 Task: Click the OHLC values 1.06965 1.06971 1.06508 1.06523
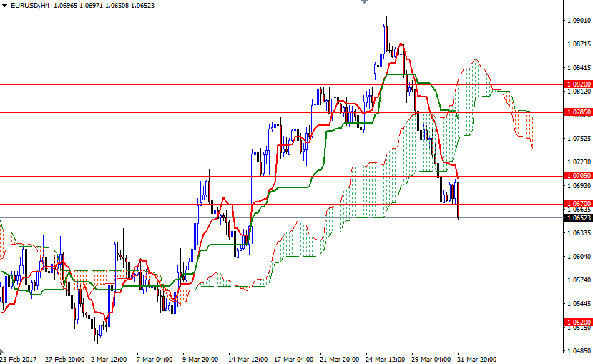[104, 6]
